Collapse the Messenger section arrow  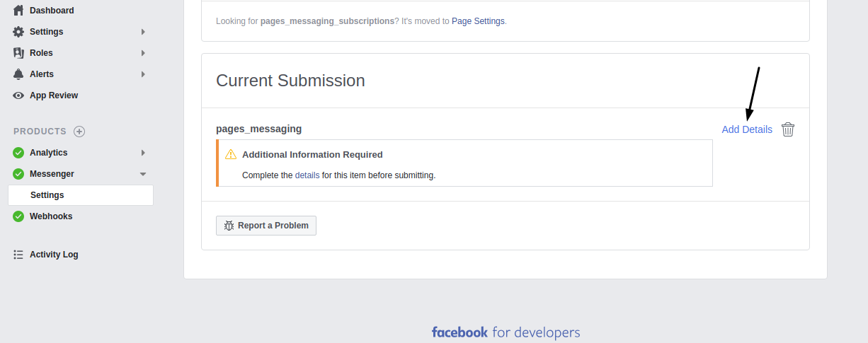point(143,174)
